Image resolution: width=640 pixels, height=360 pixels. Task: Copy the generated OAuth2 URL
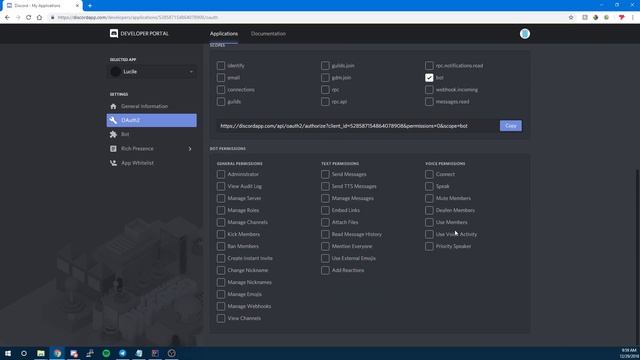(511, 126)
